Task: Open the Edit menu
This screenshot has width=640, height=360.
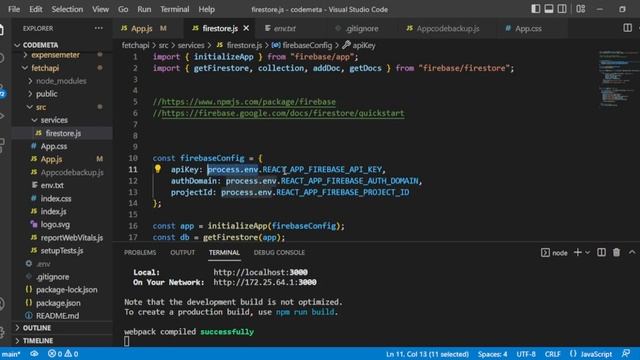Action: (36, 9)
